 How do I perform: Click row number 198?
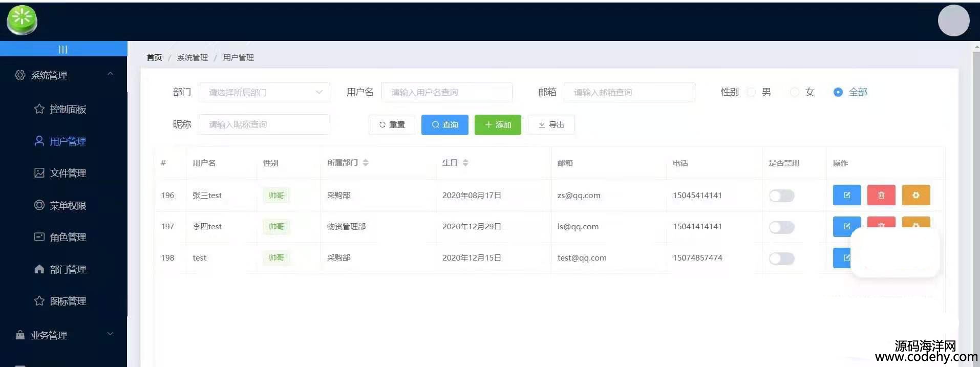point(167,257)
